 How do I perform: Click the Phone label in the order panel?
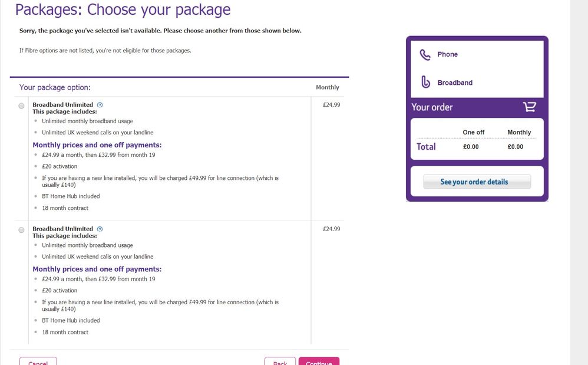pos(448,54)
